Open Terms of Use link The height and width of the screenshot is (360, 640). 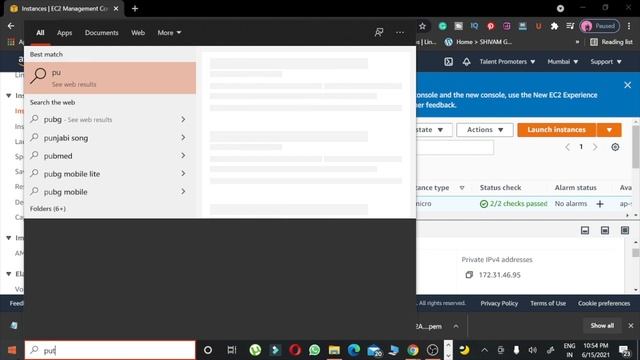pyautogui.click(x=548, y=303)
